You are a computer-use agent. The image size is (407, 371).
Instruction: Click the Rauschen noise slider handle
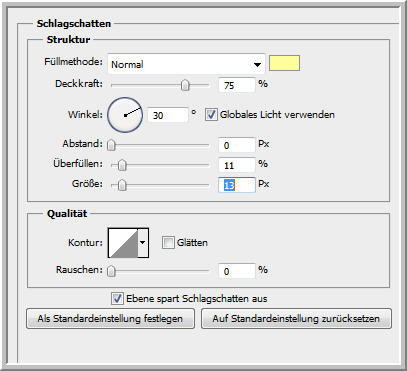tap(111, 271)
